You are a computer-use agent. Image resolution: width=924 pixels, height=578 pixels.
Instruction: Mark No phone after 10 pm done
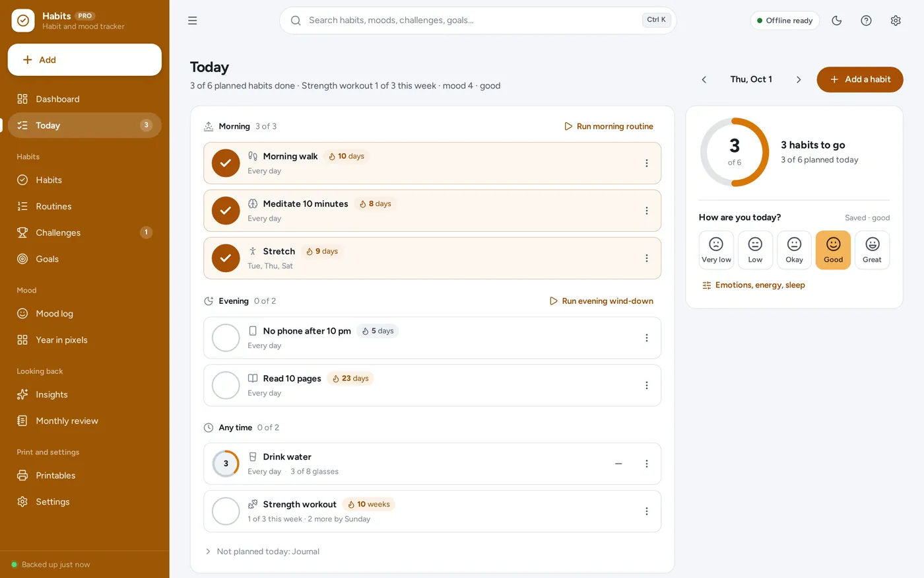point(226,338)
